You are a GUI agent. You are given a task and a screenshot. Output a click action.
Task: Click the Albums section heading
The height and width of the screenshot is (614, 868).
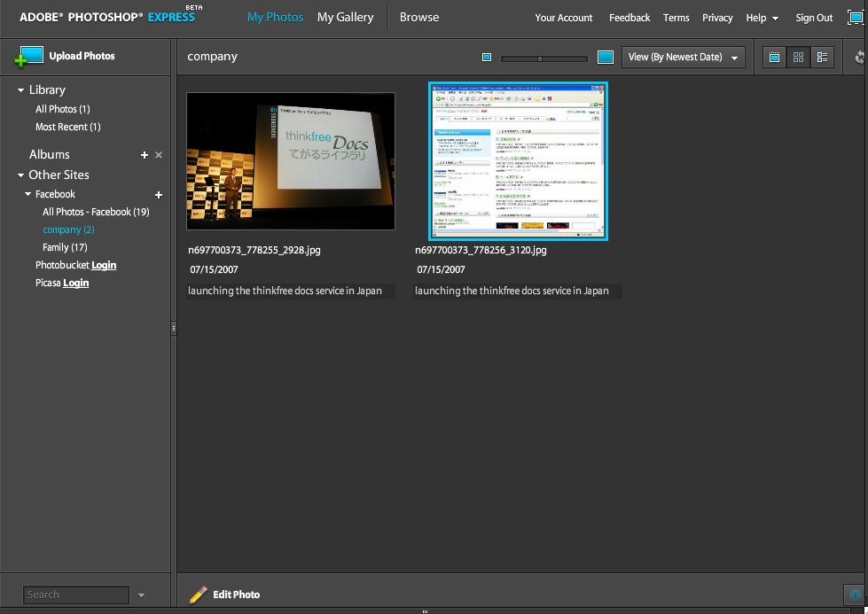[50, 154]
